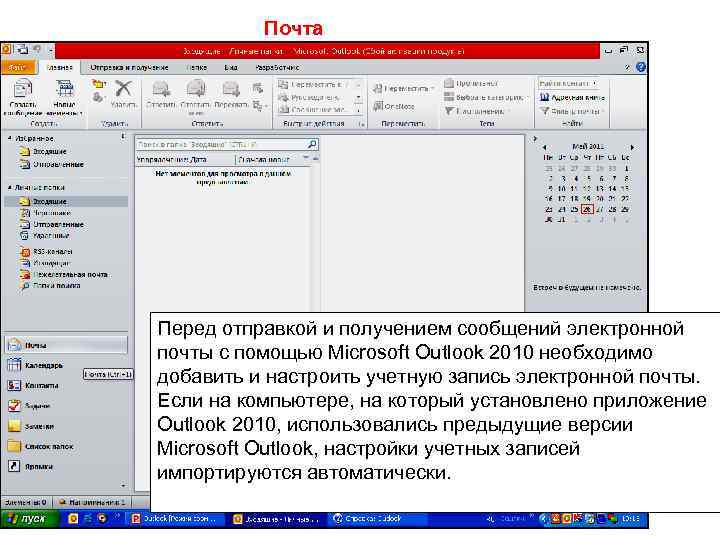Viewport: 720px width, 540px height.
Task: Click the Windows Start (пуск) button
Action: (x=29, y=519)
